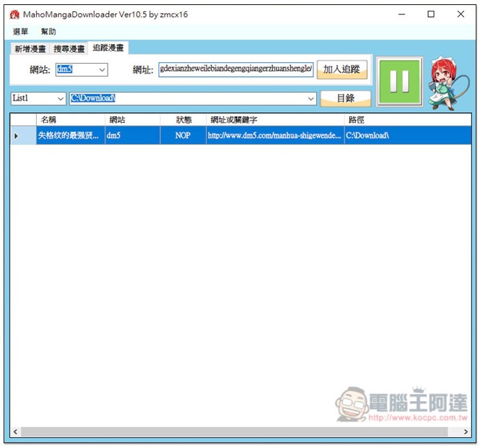Close the MahoMangaDownloader window

coord(460,14)
